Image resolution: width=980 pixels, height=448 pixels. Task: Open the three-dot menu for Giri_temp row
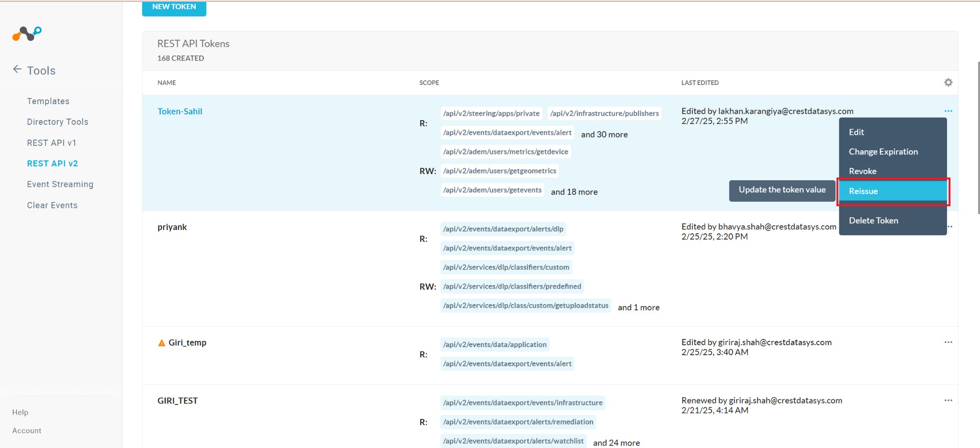(x=948, y=342)
